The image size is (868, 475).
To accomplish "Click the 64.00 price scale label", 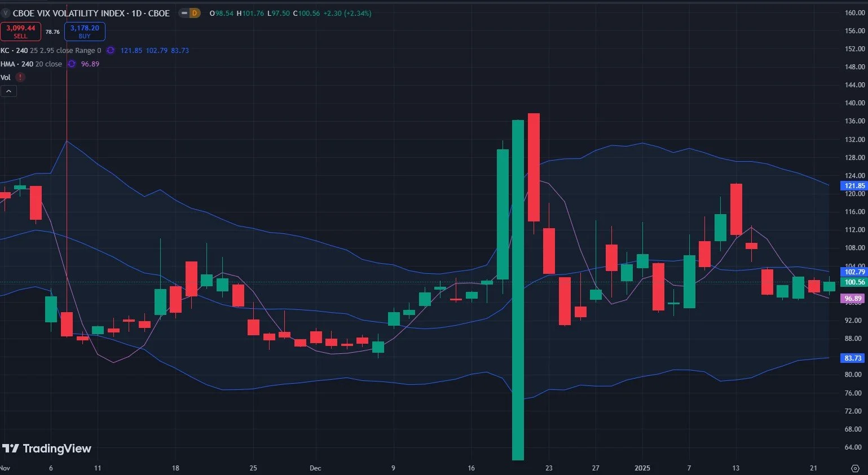I will pos(853,447).
